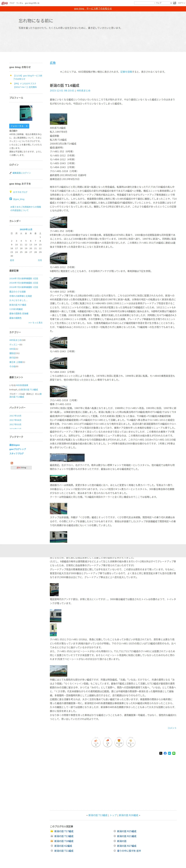Click the コメント link below the article

click(172, 728)
